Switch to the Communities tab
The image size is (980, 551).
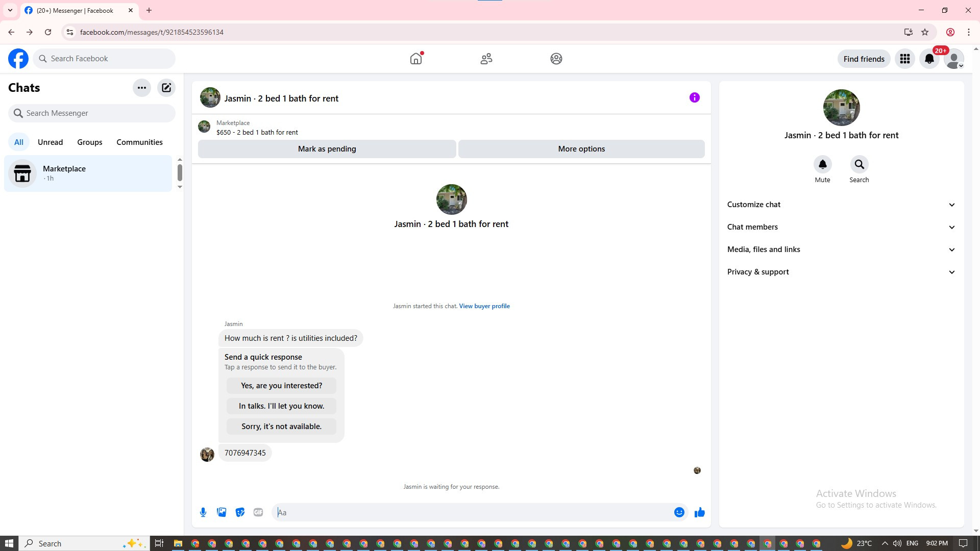point(139,142)
